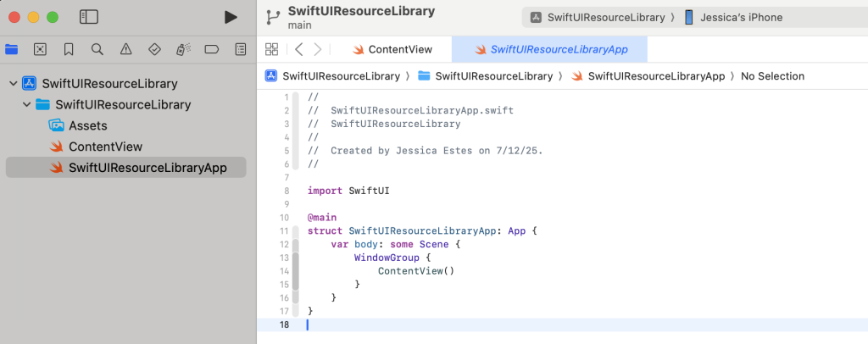Open the Test navigator diamond icon
The image size is (868, 344).
pyautogui.click(x=154, y=49)
